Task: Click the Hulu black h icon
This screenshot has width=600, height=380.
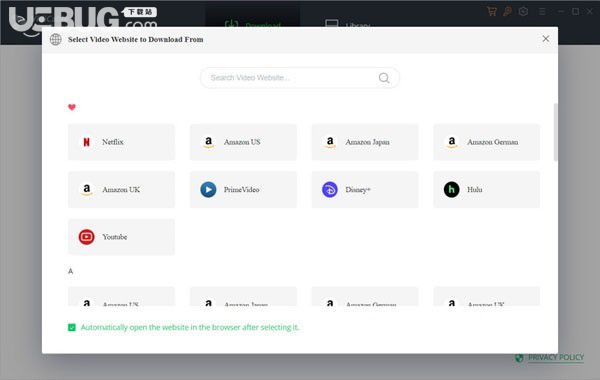Action: (452, 189)
